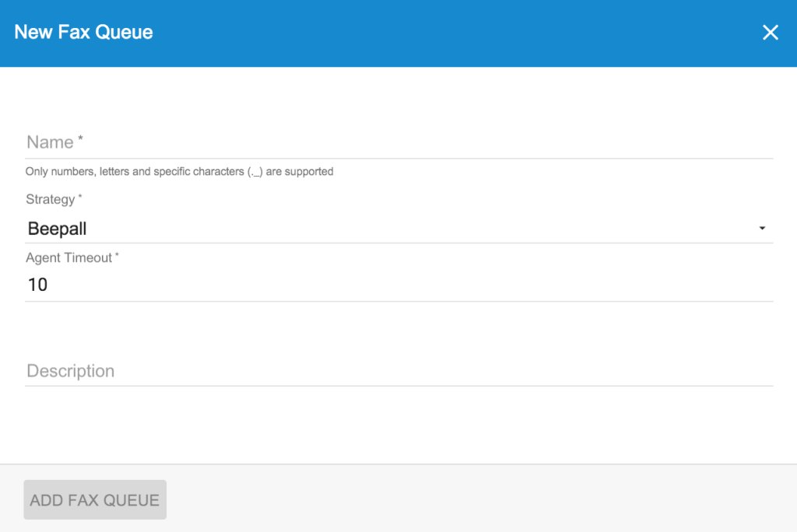The image size is (797, 532).
Task: Focus the Description input field
Action: coord(399,371)
